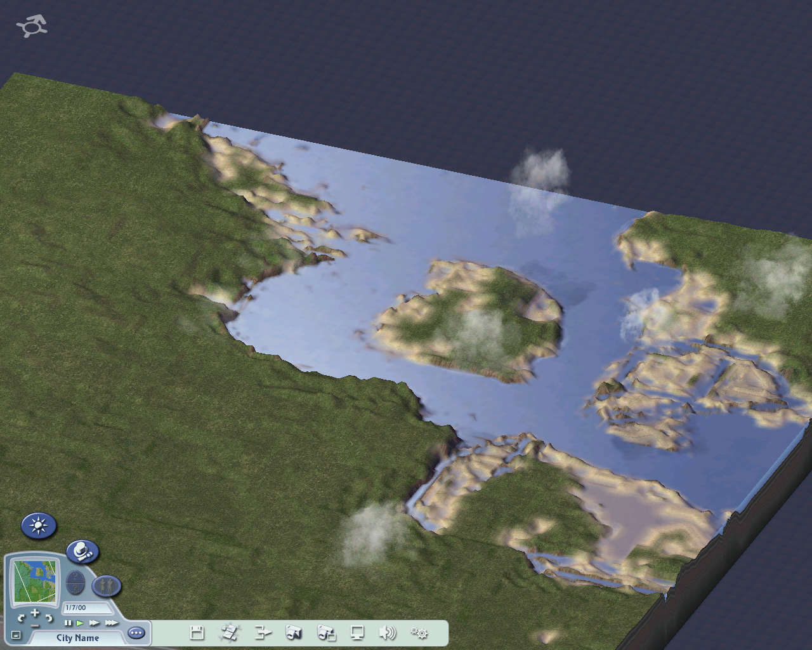Open the photo album camera icon

[x=326, y=632]
